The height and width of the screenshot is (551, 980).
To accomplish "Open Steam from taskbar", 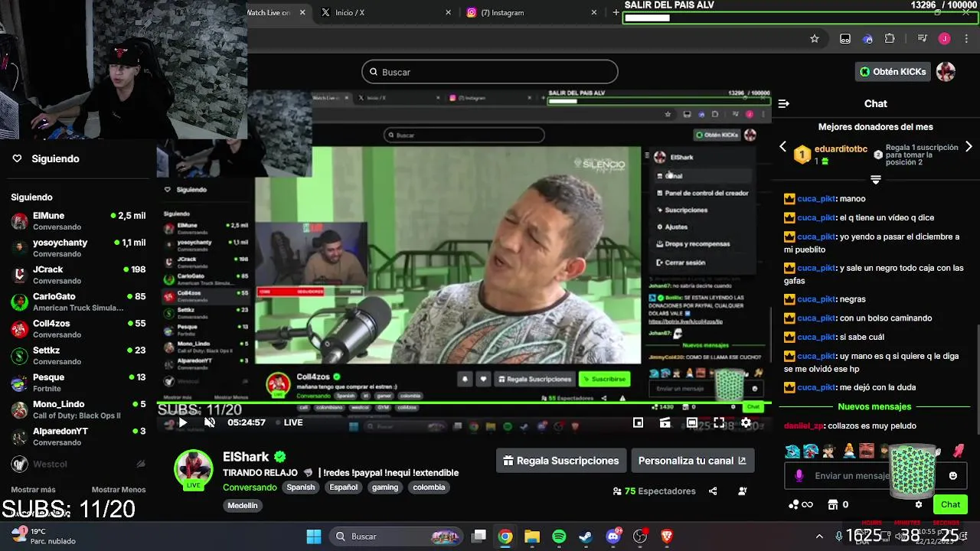I will click(586, 536).
